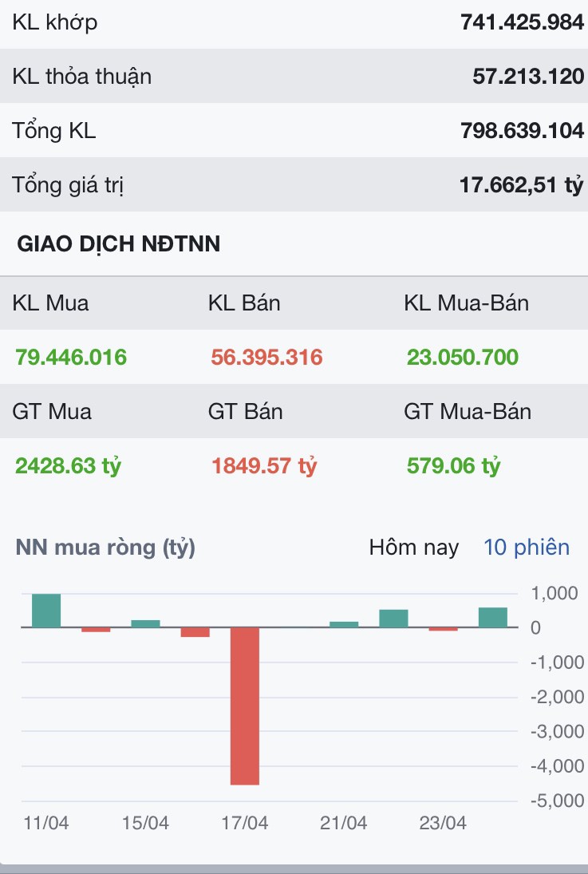588x874 pixels.
Task: Select the GT Mua column header
Action: tap(52, 411)
